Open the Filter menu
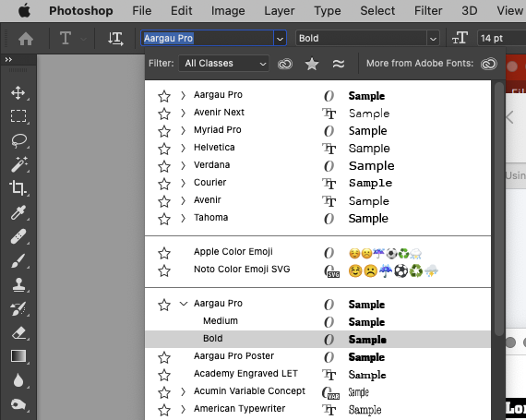This screenshot has width=526, height=420. [428, 11]
